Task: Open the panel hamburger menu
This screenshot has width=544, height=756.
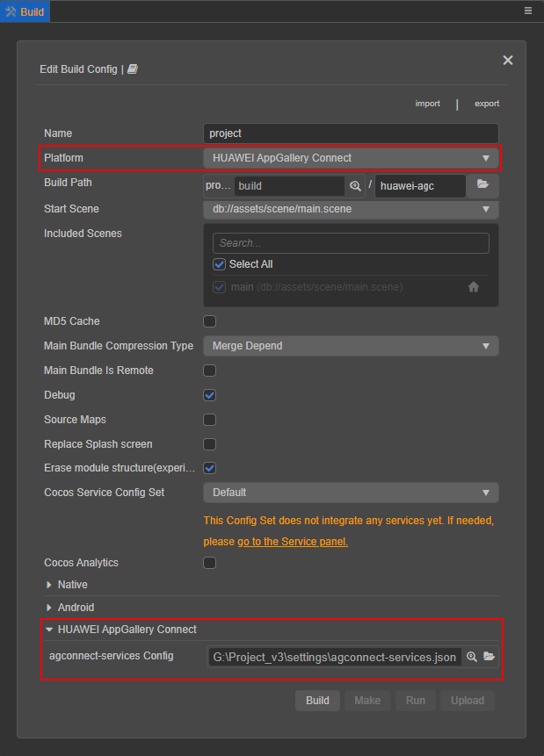Action: [x=528, y=11]
